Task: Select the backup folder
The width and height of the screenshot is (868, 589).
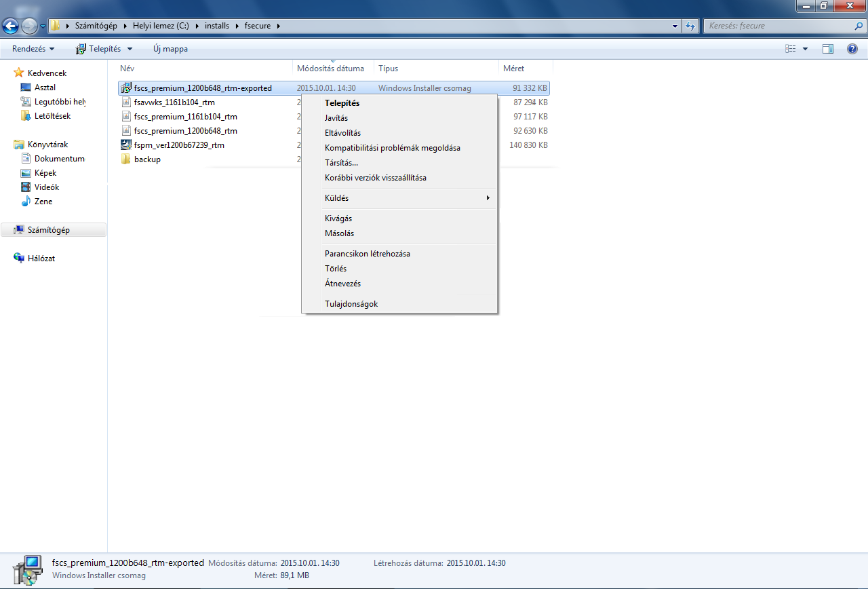Action: pyautogui.click(x=147, y=159)
